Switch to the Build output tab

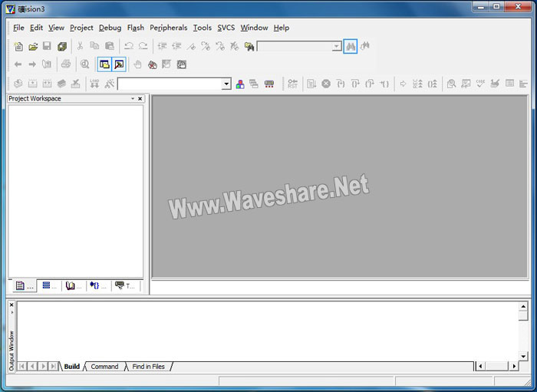tap(71, 367)
